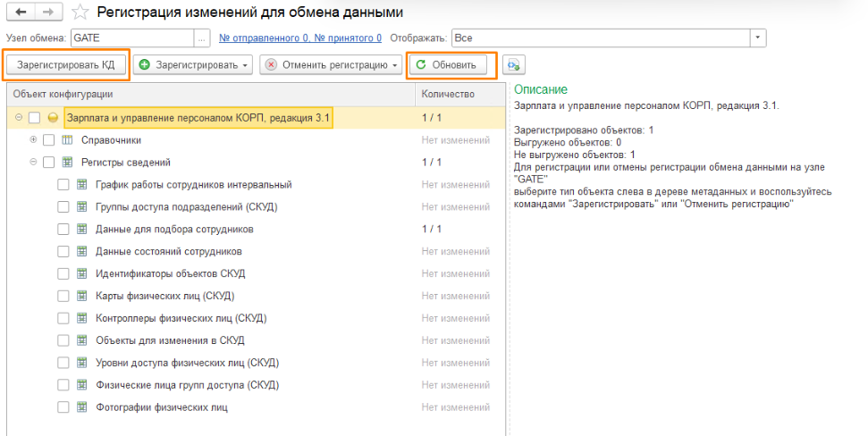Check the Справочники checkbox
The height and width of the screenshot is (436, 868).
coord(49,140)
